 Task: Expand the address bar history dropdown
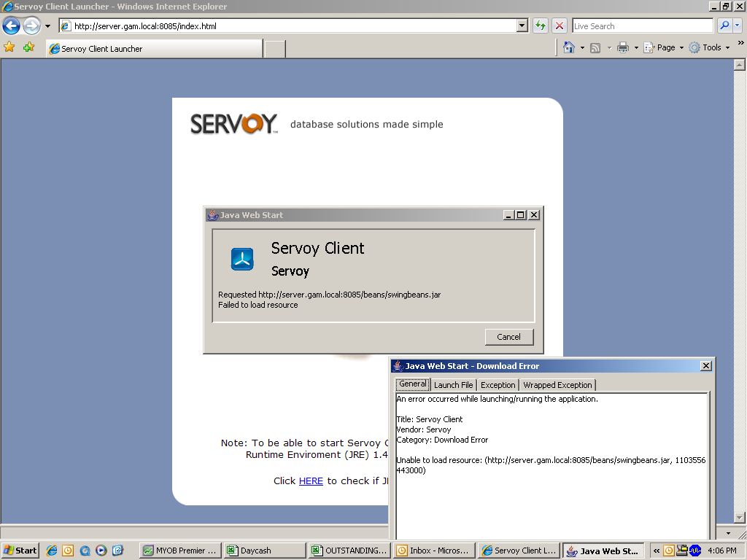522,26
